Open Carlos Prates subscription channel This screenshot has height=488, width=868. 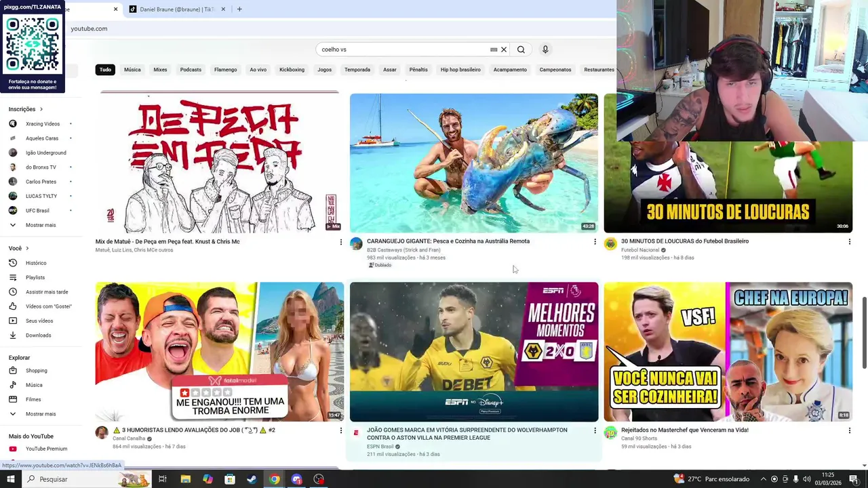(x=41, y=182)
